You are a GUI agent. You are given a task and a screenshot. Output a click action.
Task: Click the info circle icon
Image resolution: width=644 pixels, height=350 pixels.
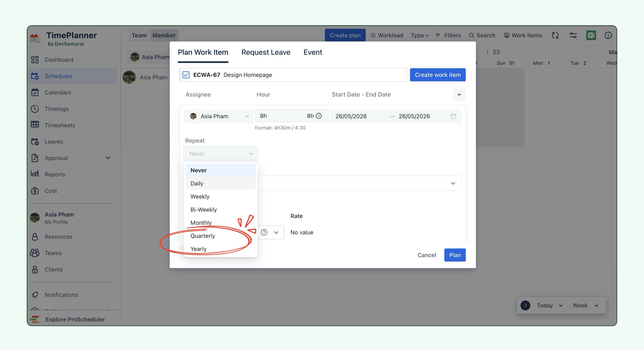click(x=608, y=35)
